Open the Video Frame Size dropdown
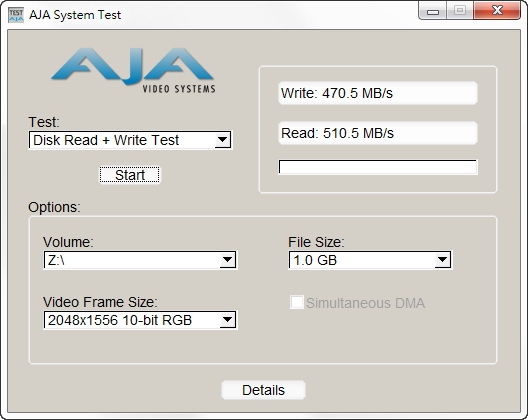Image resolution: width=528 pixels, height=420 pixels. coord(140,320)
